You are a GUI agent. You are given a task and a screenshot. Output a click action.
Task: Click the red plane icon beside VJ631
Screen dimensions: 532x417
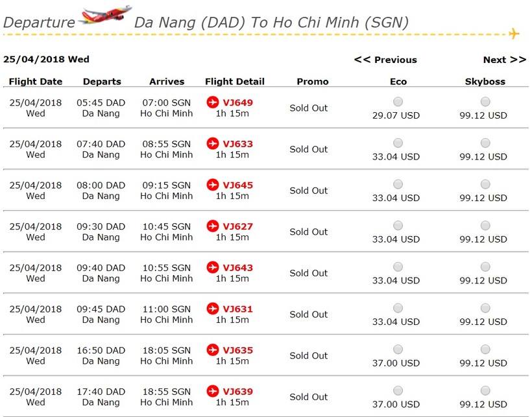pos(213,309)
